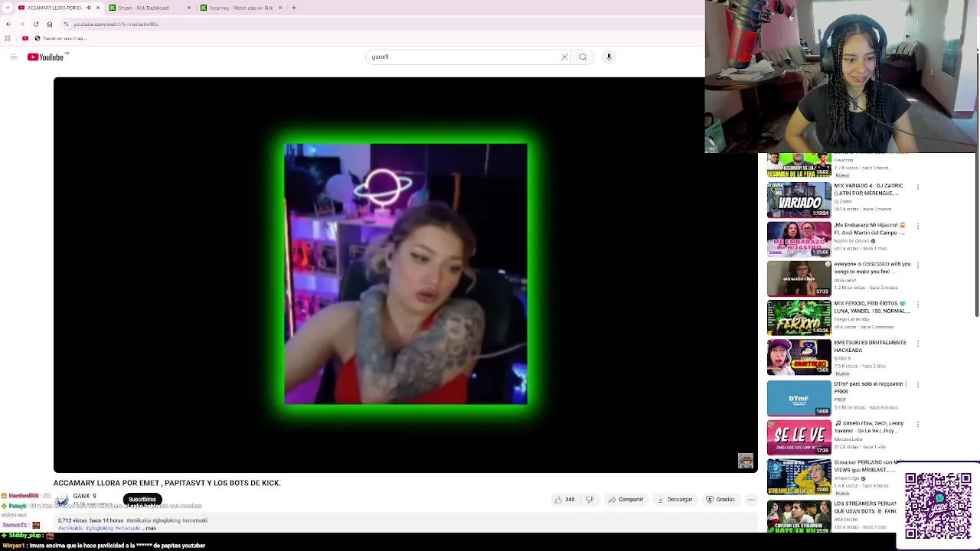
Task: Open options menu for Me Embarazó Mi Hijastro
Action: click(x=918, y=227)
